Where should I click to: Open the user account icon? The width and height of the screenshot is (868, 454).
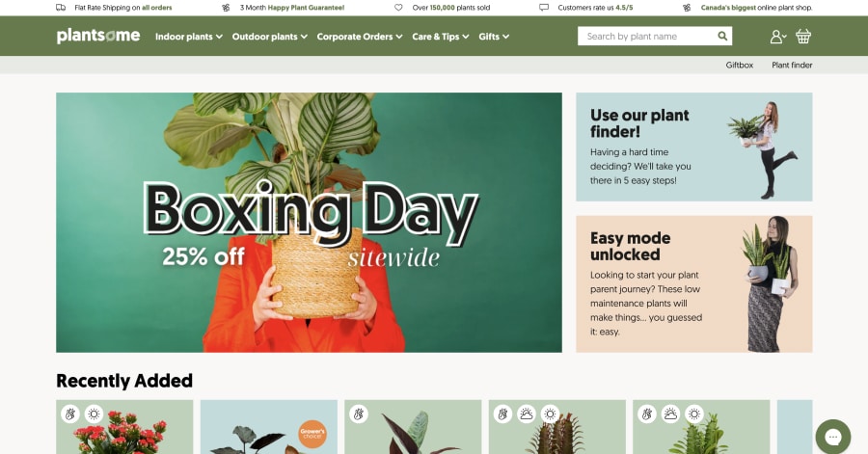(777, 37)
